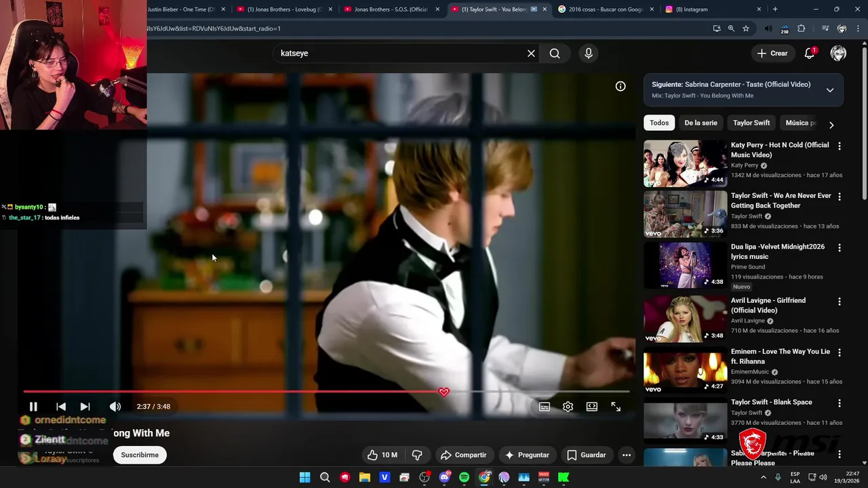This screenshot has width=868, height=488.
Task: Save the video with Guardar
Action: click(587, 455)
